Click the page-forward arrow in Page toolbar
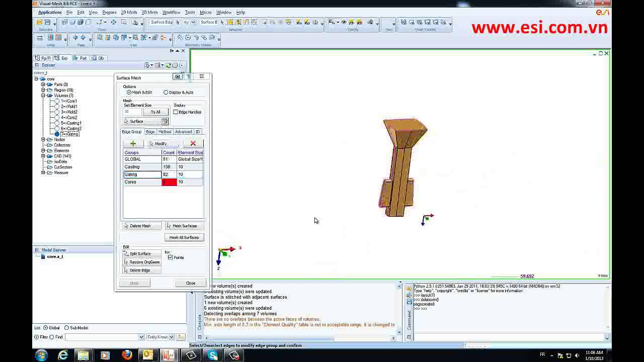Screen dimensions: 644x362 [x=83, y=38]
